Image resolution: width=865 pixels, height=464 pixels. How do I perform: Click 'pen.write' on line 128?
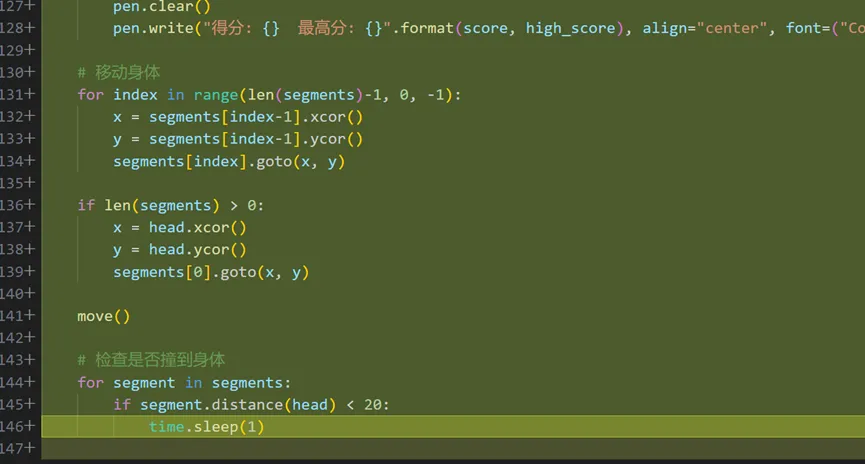153,28
